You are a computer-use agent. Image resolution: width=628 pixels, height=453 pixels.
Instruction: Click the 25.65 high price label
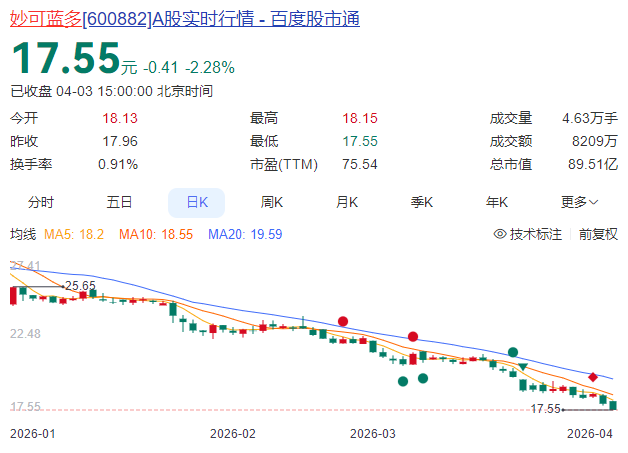click(x=81, y=286)
